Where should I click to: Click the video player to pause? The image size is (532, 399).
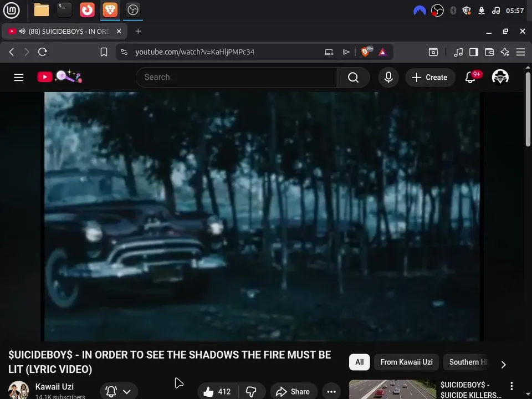pos(262,216)
